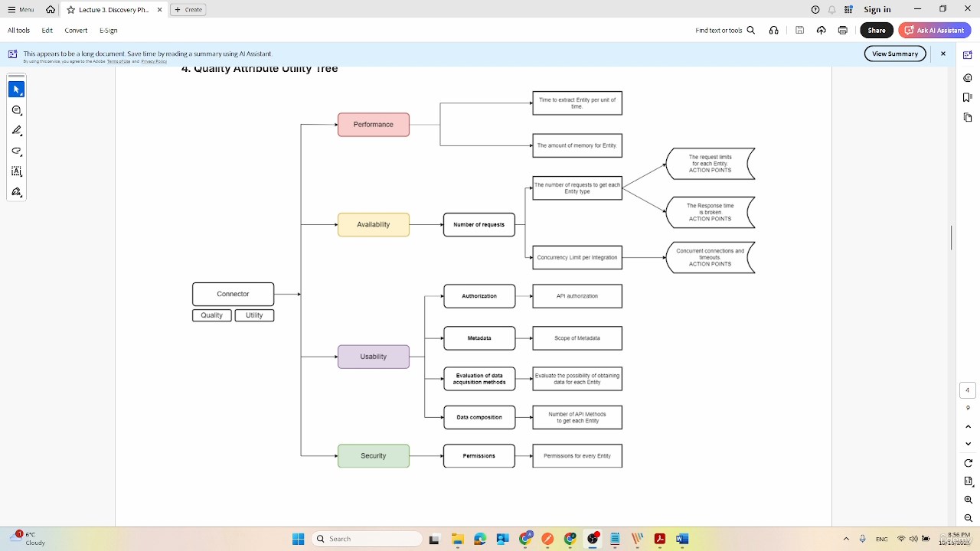
Task: Open the bookmarks panel icon
Action: (968, 97)
